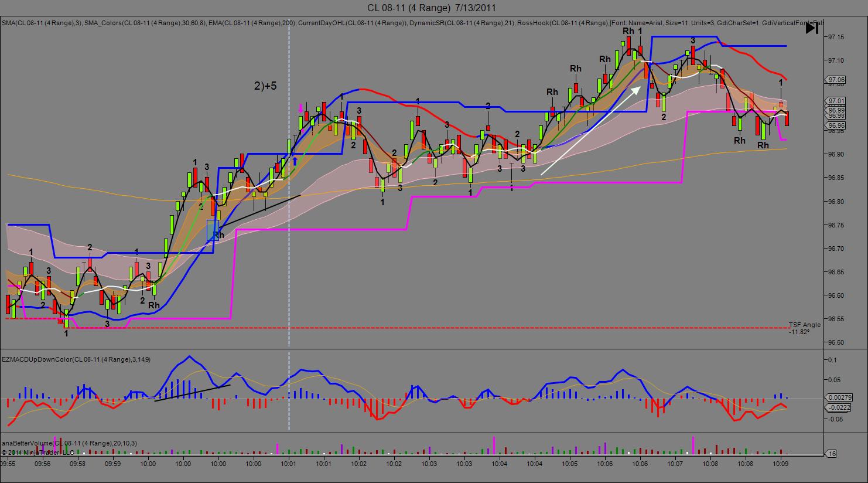The height and width of the screenshot is (483, 868).
Task: Select the SMA_Colors indicator label
Action: [x=145, y=23]
